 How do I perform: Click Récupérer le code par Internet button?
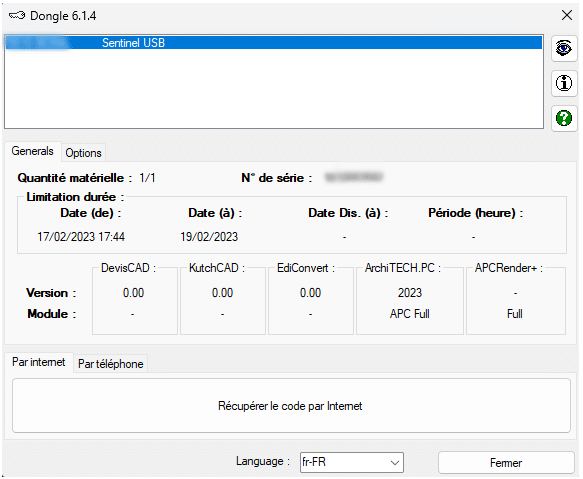click(291, 406)
